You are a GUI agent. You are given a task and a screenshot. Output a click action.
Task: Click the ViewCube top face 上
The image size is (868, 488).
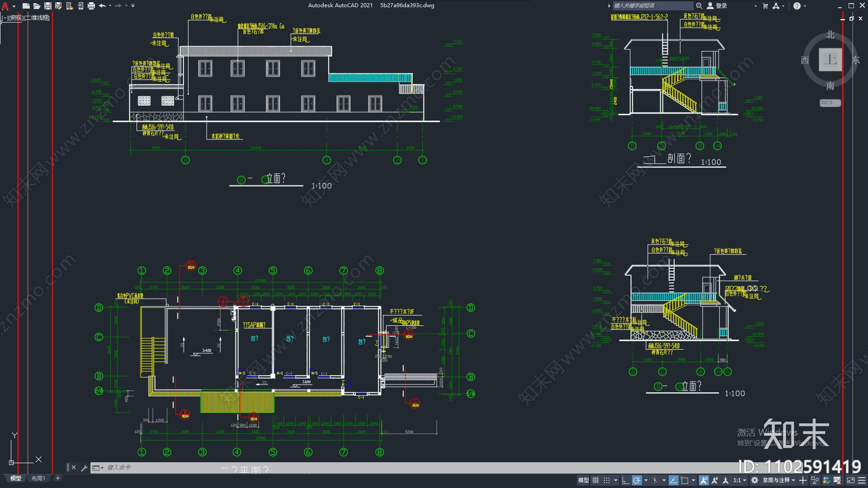click(830, 59)
